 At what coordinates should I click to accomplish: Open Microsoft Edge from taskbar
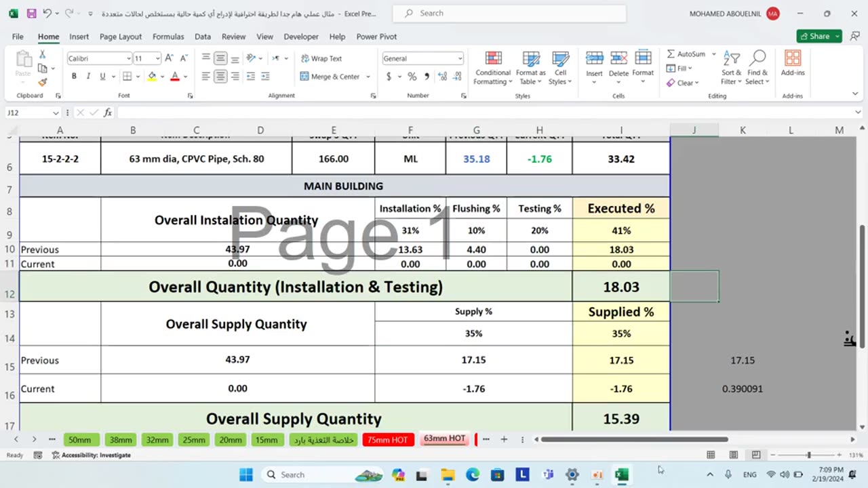[473, 474]
